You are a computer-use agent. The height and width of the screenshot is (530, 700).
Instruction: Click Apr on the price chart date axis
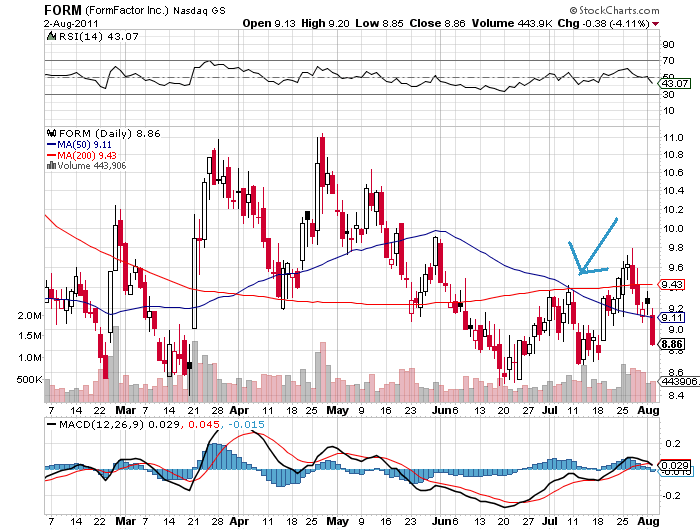[239, 410]
